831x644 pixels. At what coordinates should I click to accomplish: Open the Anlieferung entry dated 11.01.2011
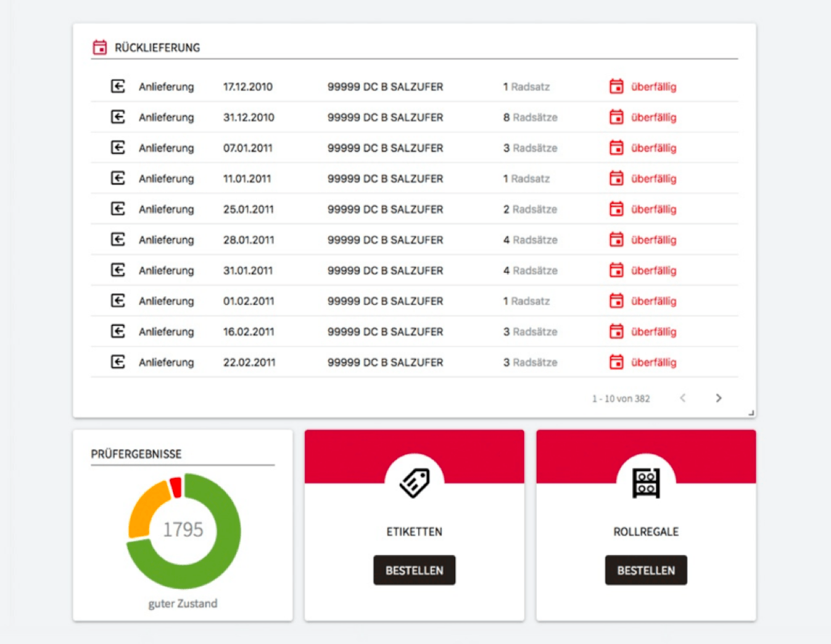pyautogui.click(x=166, y=179)
